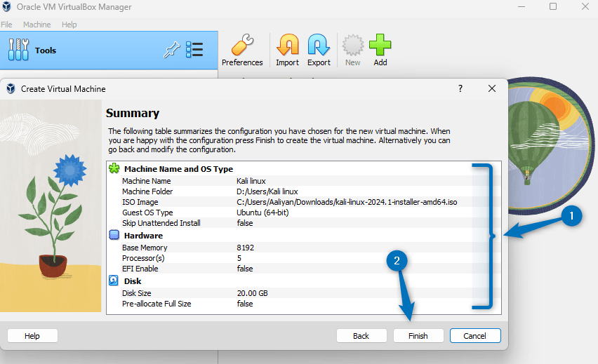Select the Disk section header
The height and width of the screenshot is (364, 598).
tap(133, 281)
